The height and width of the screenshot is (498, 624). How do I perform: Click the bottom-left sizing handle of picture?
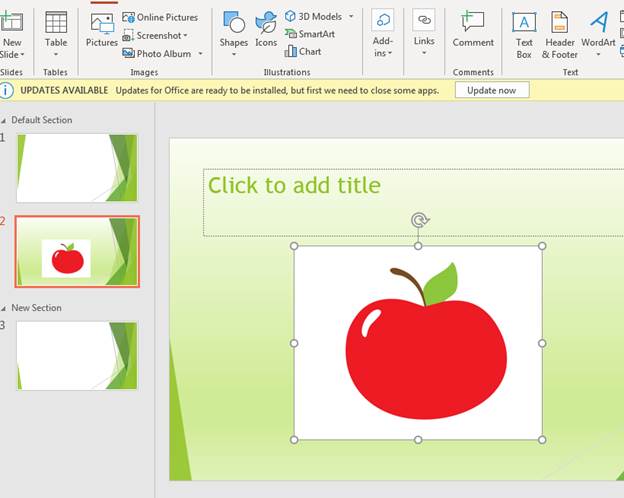click(x=294, y=440)
